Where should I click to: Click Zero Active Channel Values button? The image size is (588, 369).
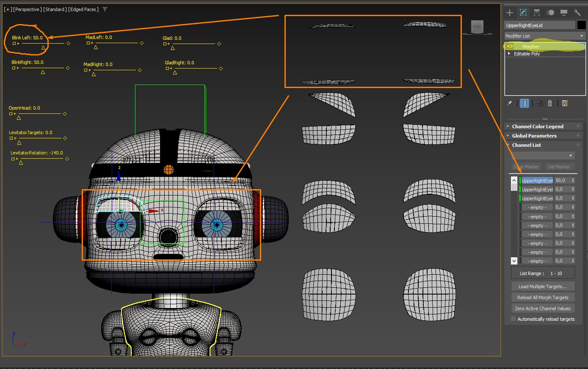point(543,308)
